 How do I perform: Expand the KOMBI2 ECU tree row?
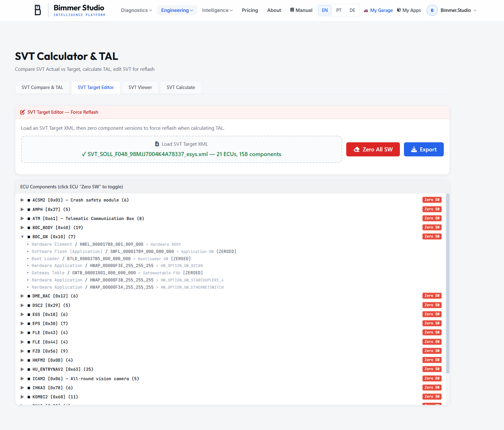[x=22, y=397]
